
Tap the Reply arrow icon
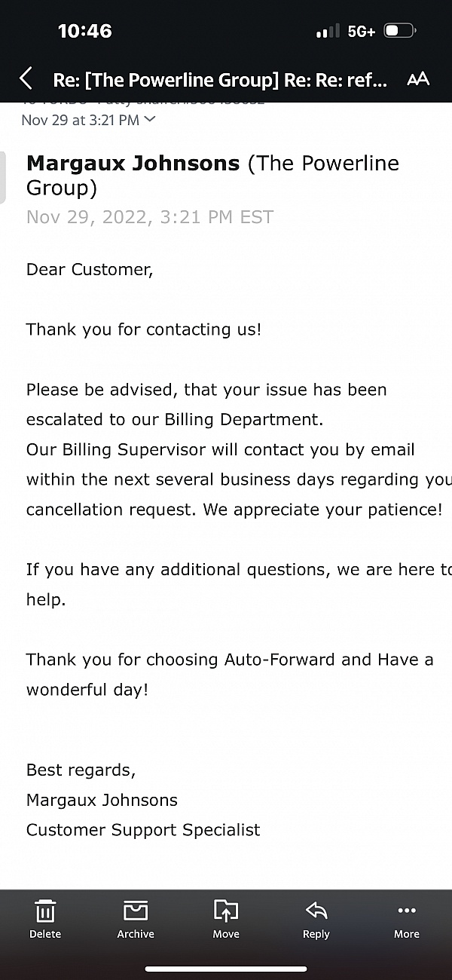click(316, 911)
